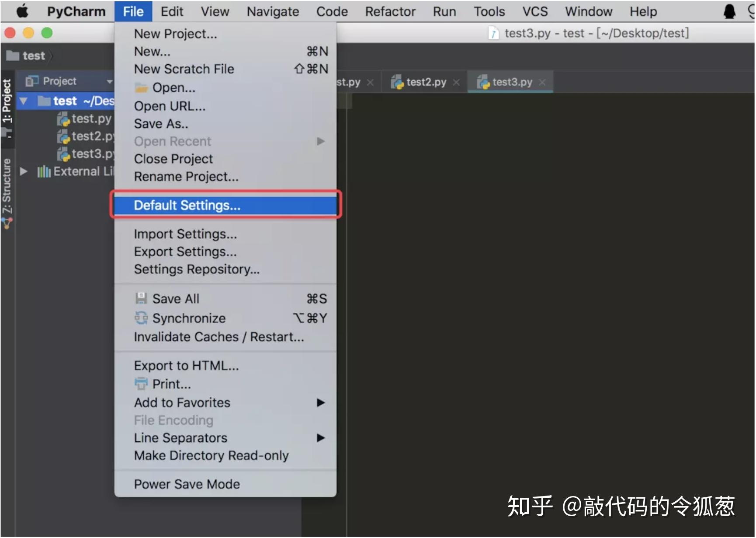Click the notification bell in the menu bar
This screenshot has width=756, height=538.
(729, 11)
